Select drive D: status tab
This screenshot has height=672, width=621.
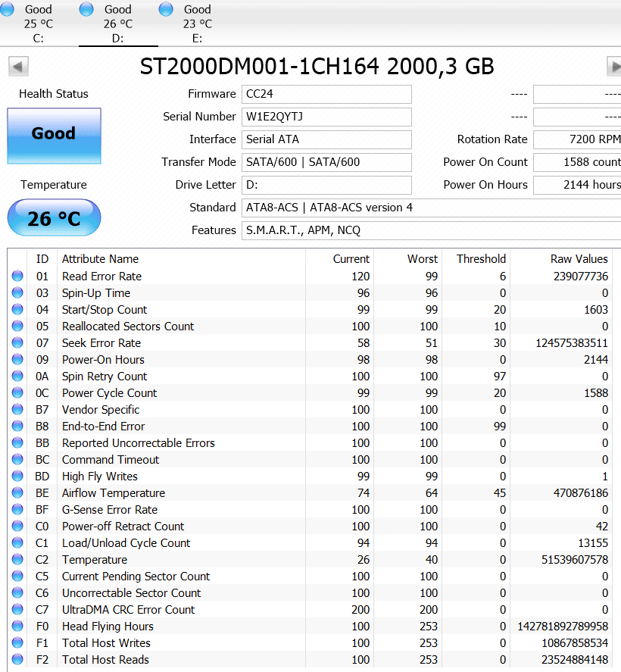point(118,23)
